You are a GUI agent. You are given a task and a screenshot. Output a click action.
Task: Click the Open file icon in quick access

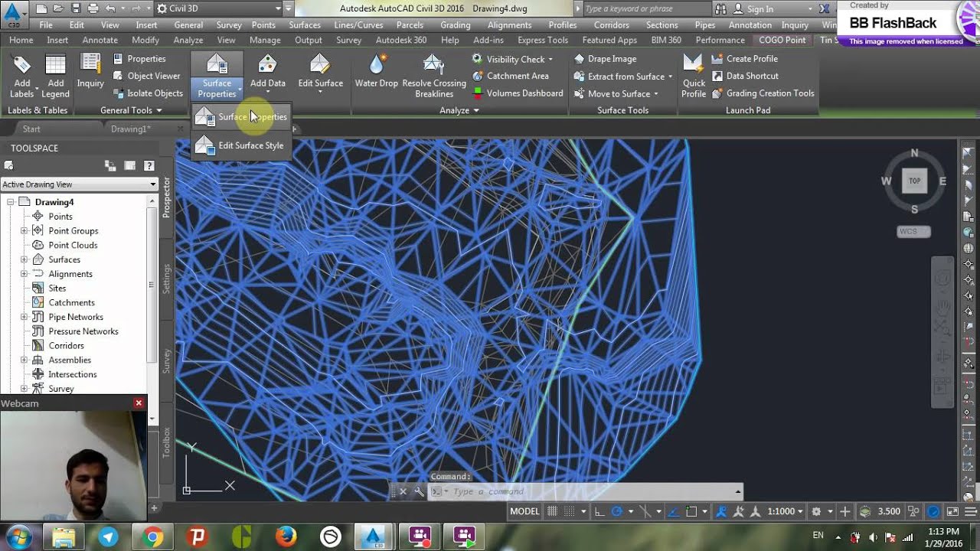58,9
